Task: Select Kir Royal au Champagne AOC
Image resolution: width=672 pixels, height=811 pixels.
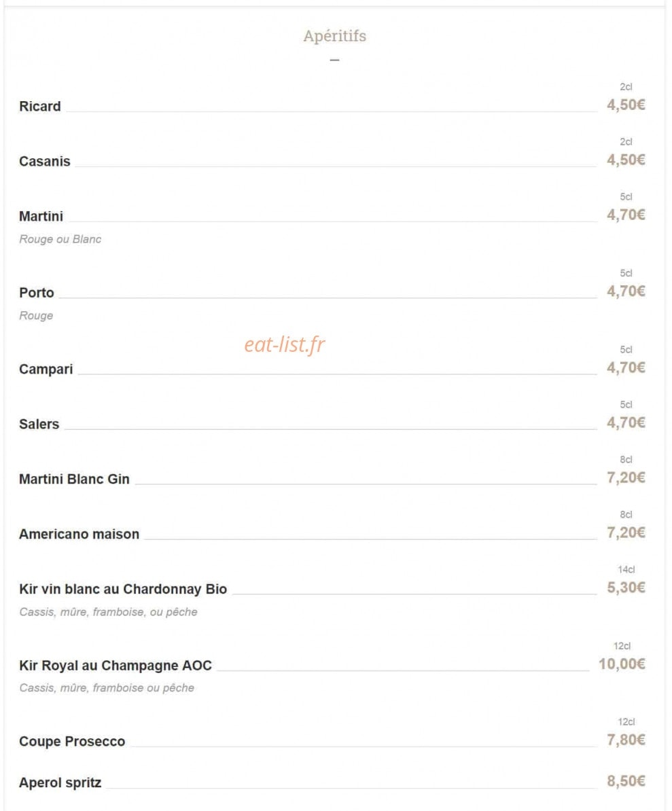Action: click(x=116, y=665)
